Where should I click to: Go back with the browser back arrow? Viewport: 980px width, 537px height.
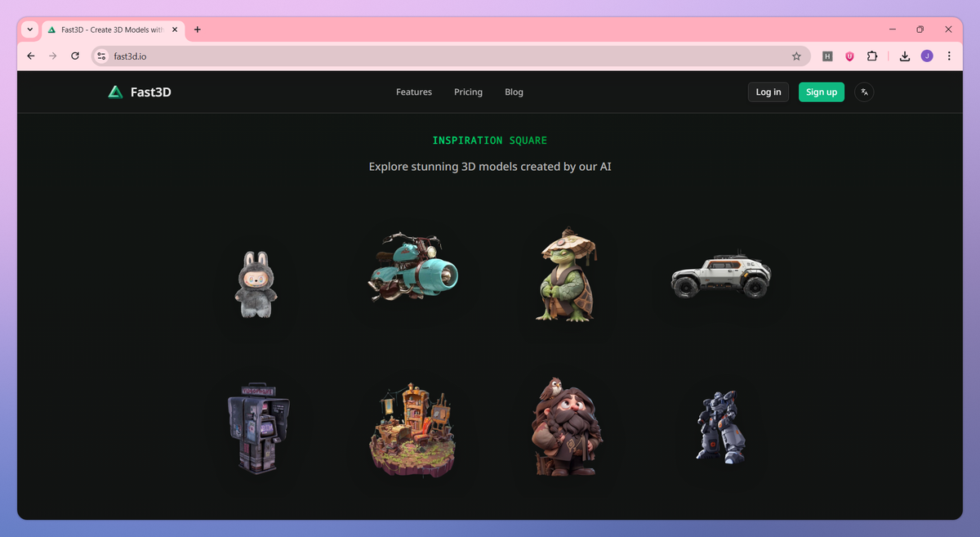(x=31, y=56)
